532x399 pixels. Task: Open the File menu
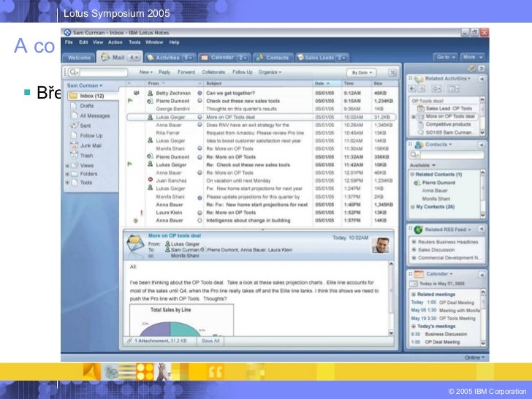[69, 42]
